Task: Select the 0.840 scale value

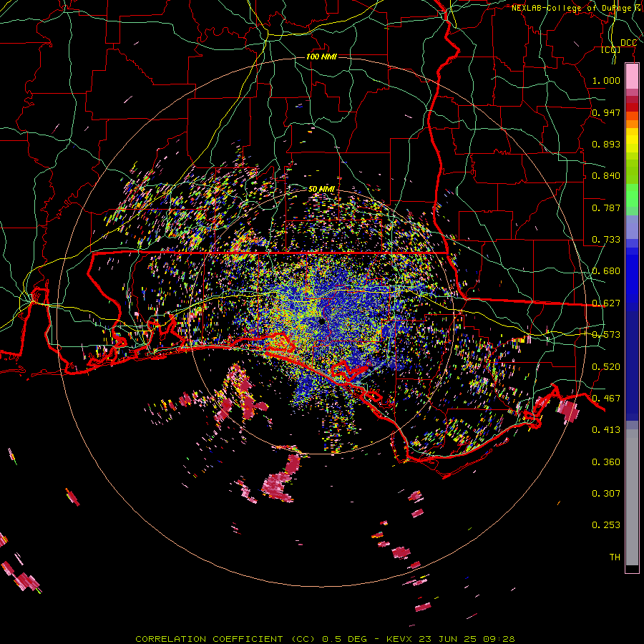Action: pos(606,176)
